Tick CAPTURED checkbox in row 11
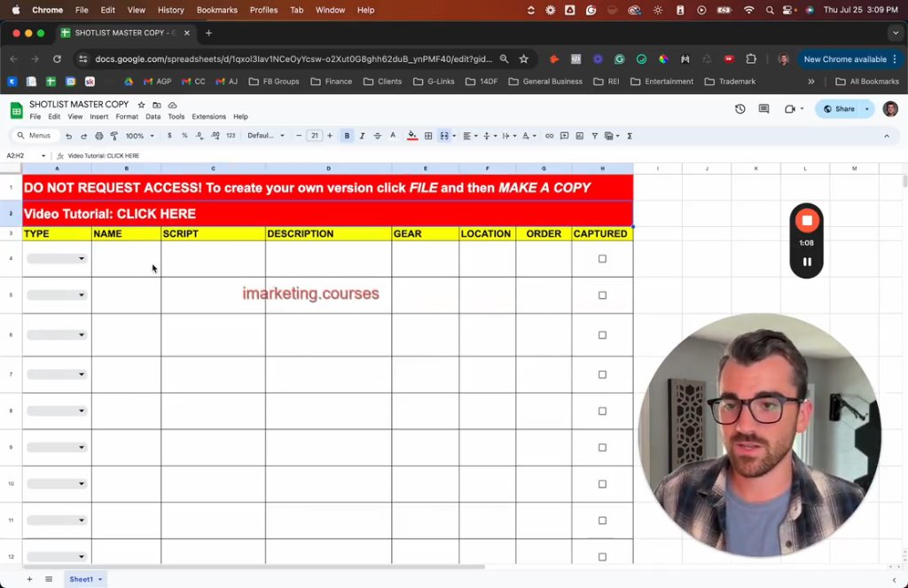The width and height of the screenshot is (908, 588). (602, 521)
